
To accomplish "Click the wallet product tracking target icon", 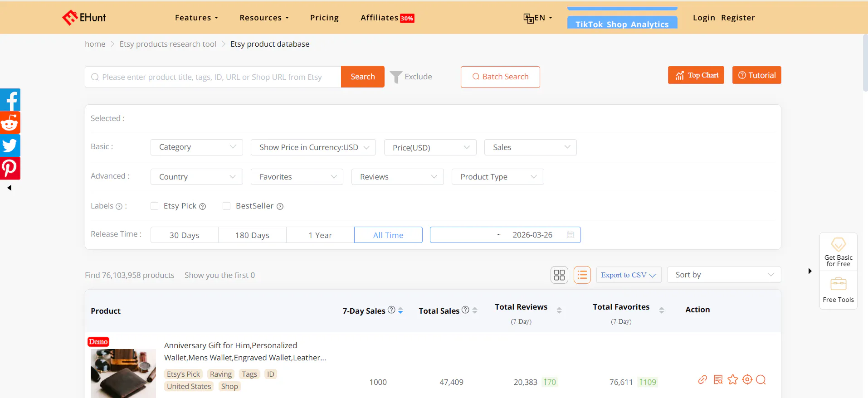I will pos(747,379).
